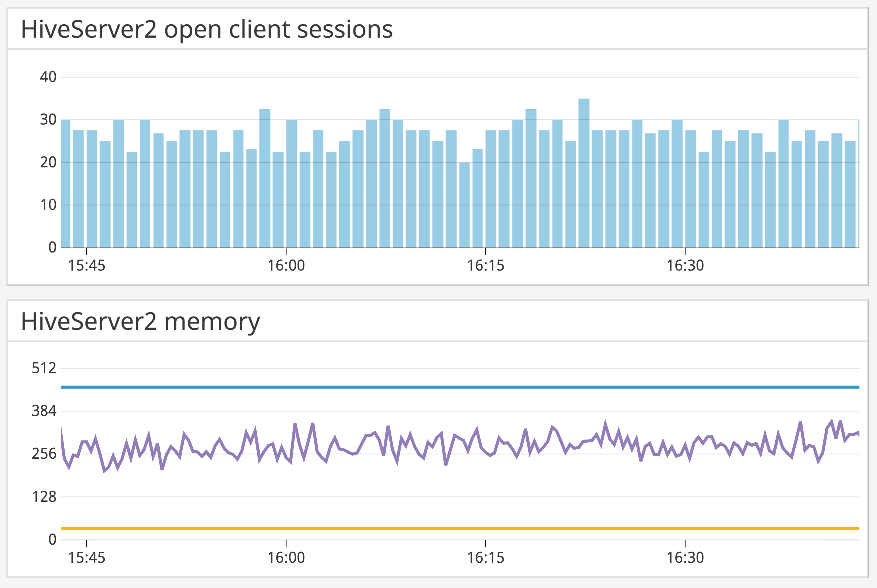Click the 512 label on the memory y-axis
Image resolution: width=877 pixels, height=588 pixels.
point(44,368)
